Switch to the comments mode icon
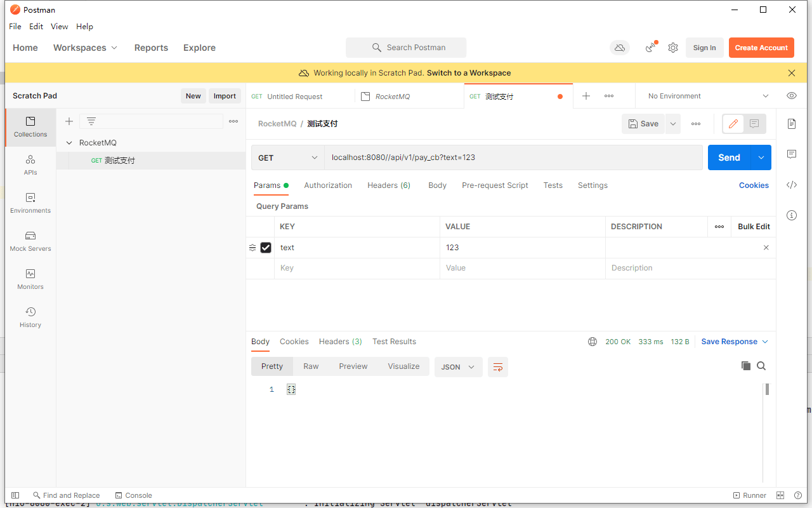 pyautogui.click(x=754, y=124)
